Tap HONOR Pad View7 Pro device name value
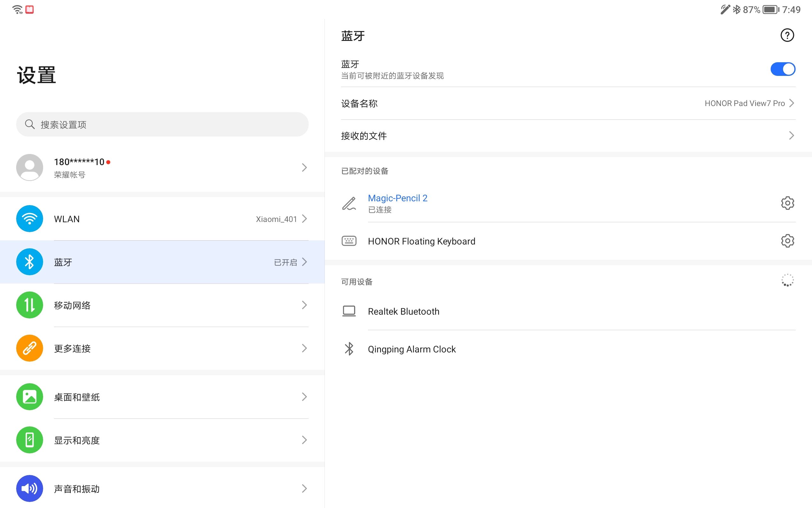The width and height of the screenshot is (812, 508). (x=744, y=103)
